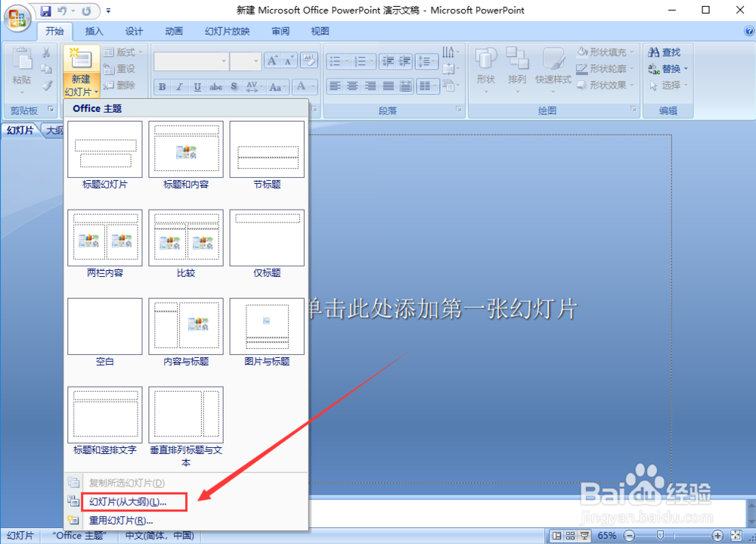756x544 pixels.
Task: Center-align the text
Action: click(x=352, y=86)
